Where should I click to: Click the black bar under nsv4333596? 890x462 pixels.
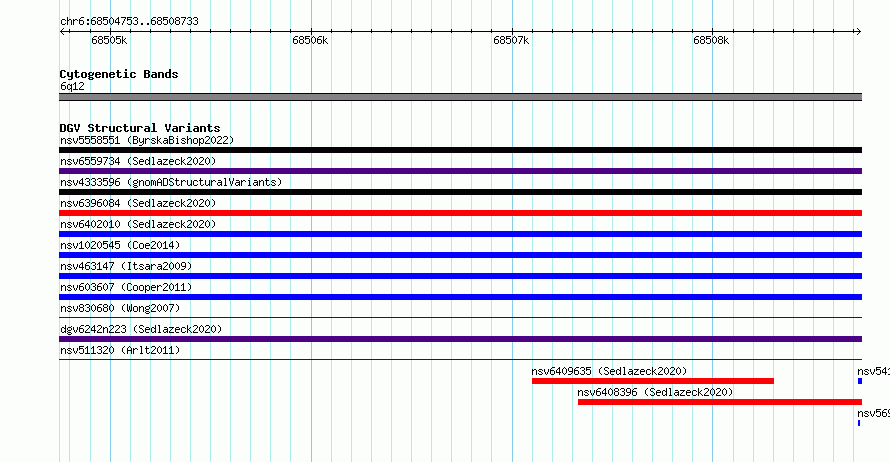tap(460, 192)
